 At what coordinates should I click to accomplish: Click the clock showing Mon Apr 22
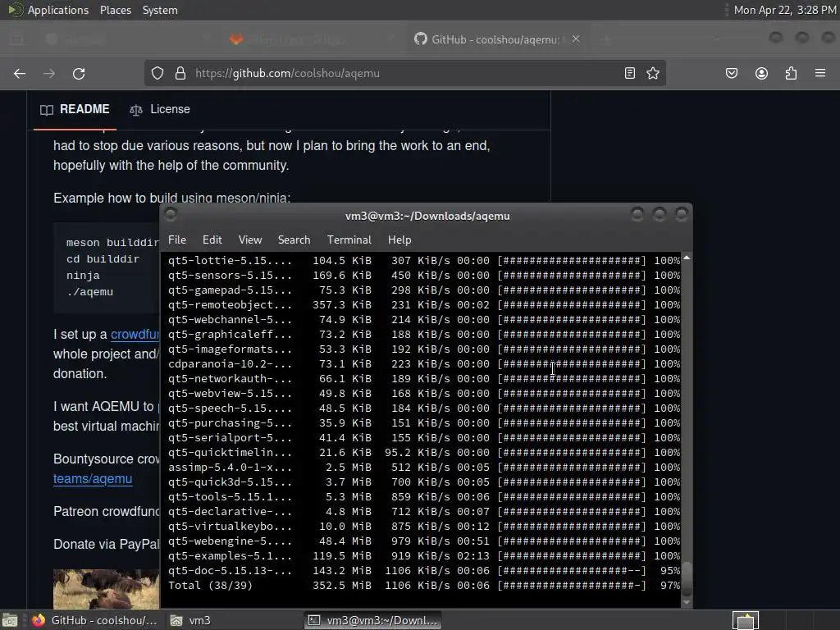pyautogui.click(x=785, y=10)
